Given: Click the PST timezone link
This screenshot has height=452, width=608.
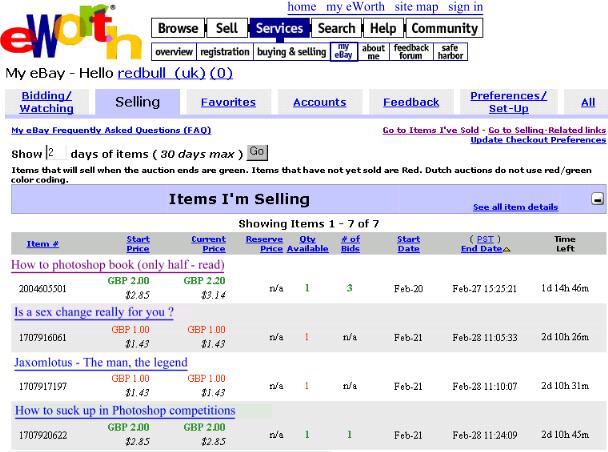Looking at the screenshot, I should tap(485, 239).
